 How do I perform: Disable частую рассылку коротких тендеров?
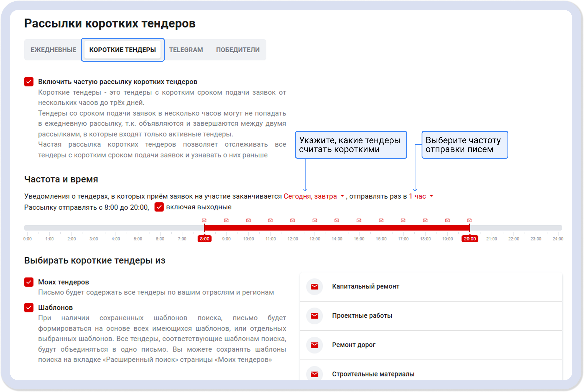pos(29,82)
